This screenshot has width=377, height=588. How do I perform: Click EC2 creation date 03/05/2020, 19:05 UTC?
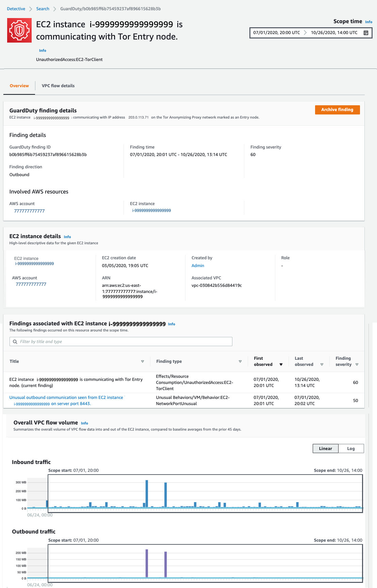point(125,266)
